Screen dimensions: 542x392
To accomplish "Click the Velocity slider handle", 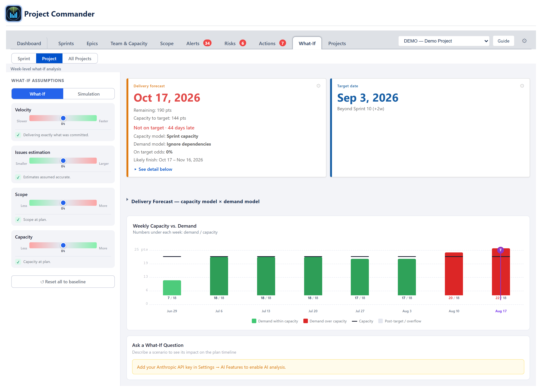I will coord(63,118).
